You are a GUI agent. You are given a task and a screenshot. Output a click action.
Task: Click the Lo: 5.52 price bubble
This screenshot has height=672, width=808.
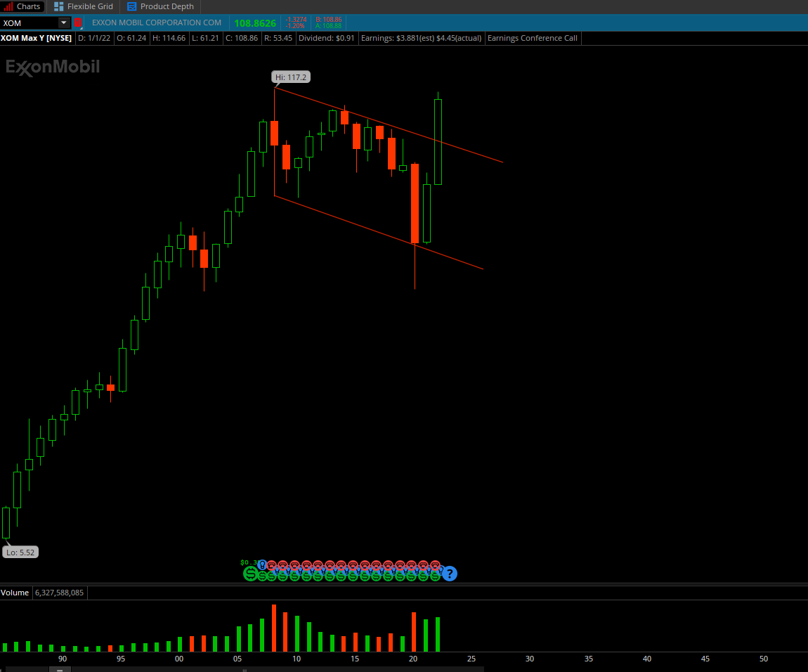pos(20,553)
